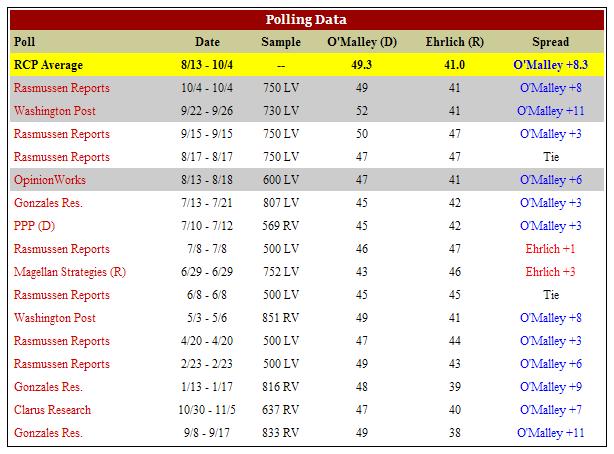
Task: Click the Rasmussen Reports 8/17 poll link
Action: tap(61, 157)
